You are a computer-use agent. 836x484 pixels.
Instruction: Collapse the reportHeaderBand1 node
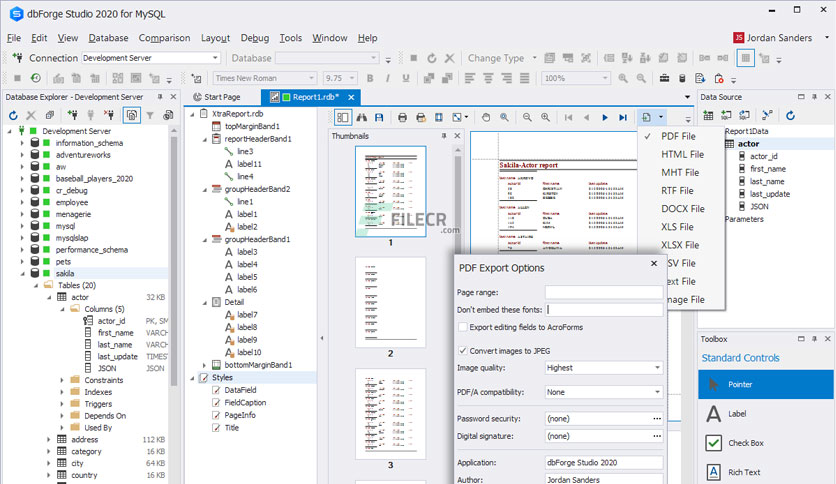tap(204, 139)
